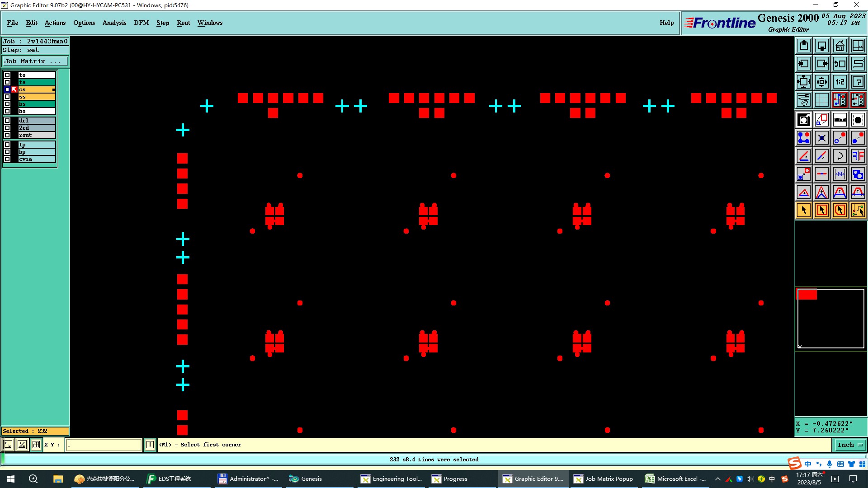Open the Inch units dropdown
Screen dimensions: 868x488
[849, 445]
